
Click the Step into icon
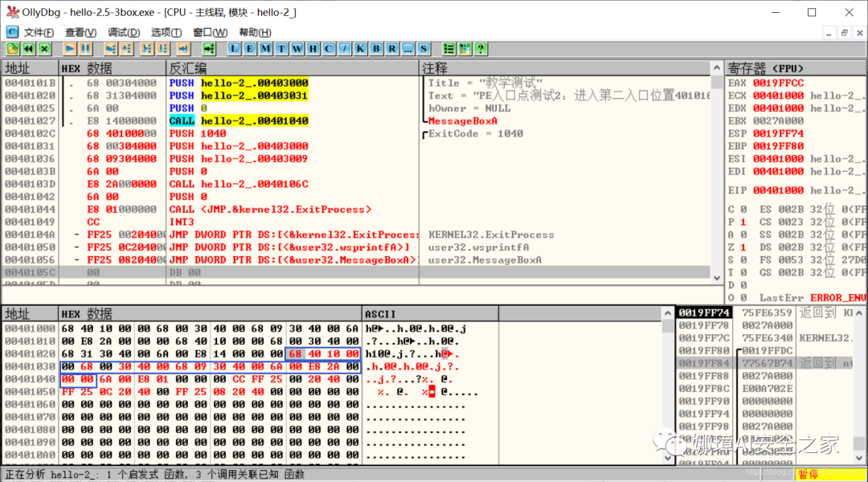coord(111,49)
